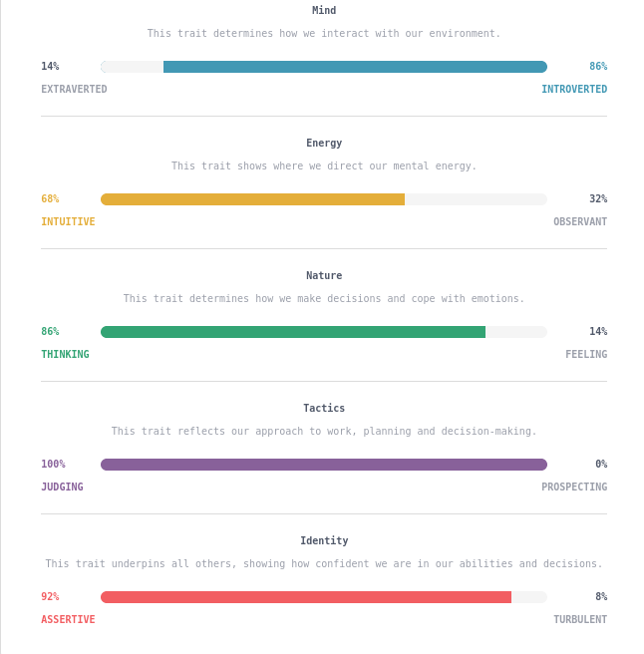Click the Mind section heading
The height and width of the screenshot is (654, 644).
[x=324, y=11]
